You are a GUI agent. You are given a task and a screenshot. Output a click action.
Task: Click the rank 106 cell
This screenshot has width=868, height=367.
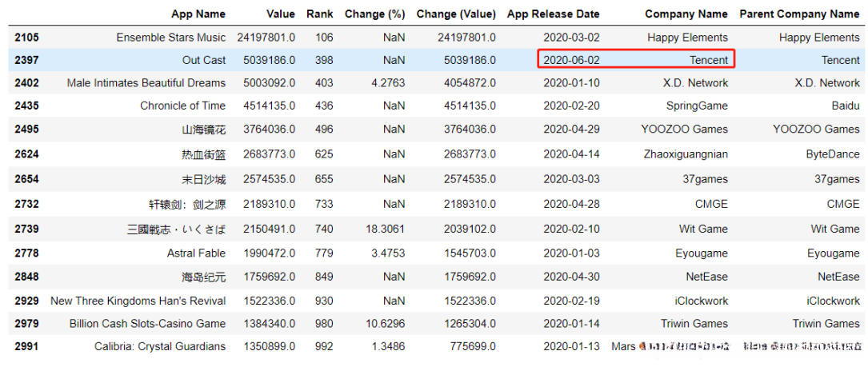tap(324, 38)
